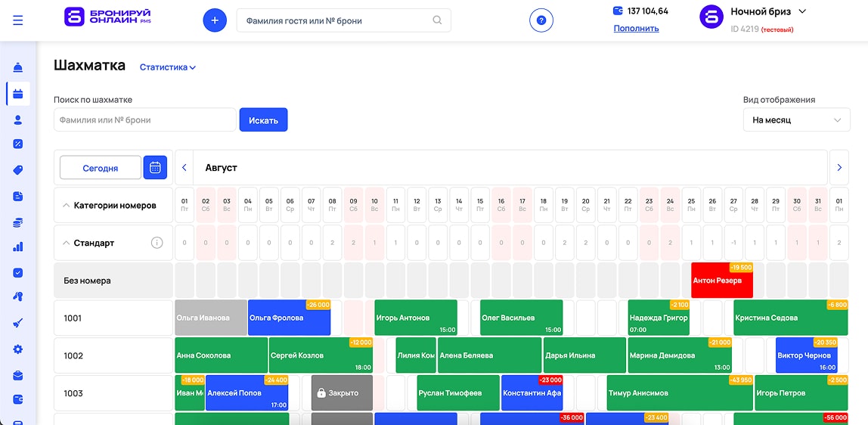Open the briefcase sidebar icon
The height and width of the screenshot is (425, 868).
click(17, 375)
